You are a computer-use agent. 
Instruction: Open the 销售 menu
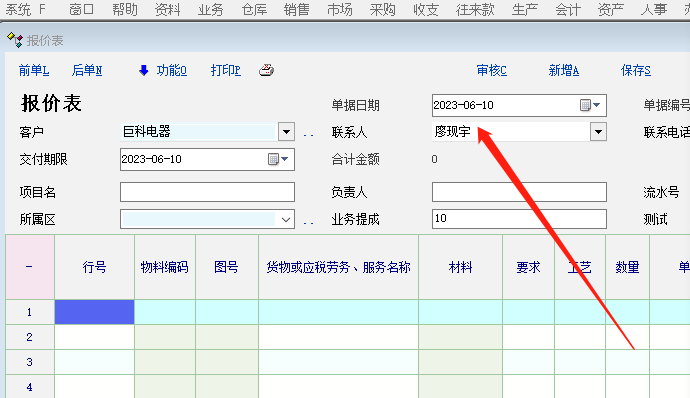[x=297, y=9]
